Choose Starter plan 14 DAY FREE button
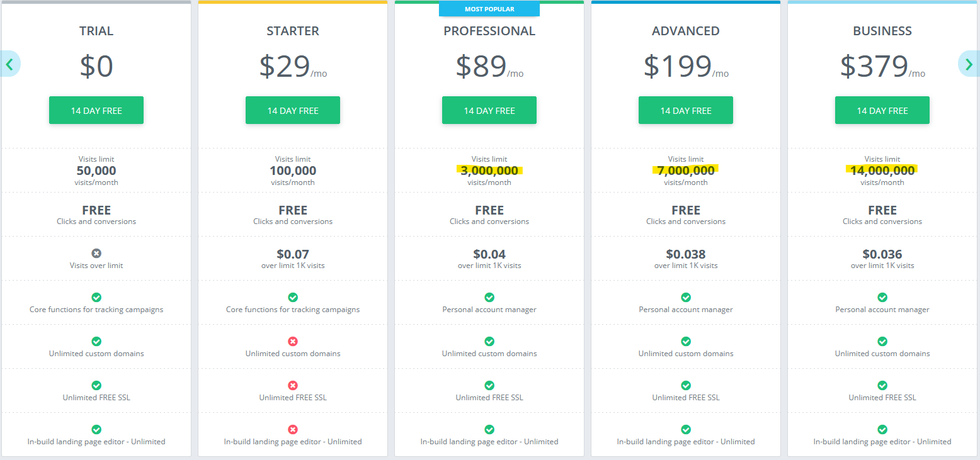This screenshot has height=460, width=980. tap(293, 110)
